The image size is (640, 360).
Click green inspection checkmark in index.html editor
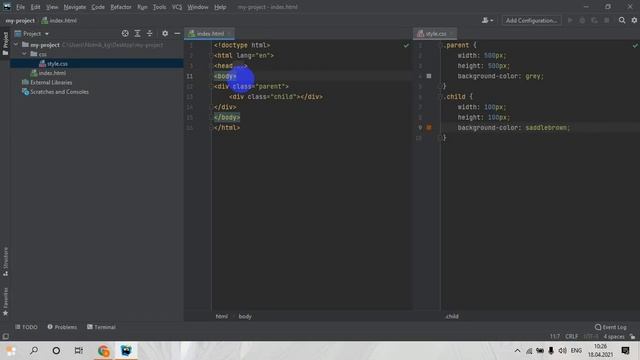406,45
